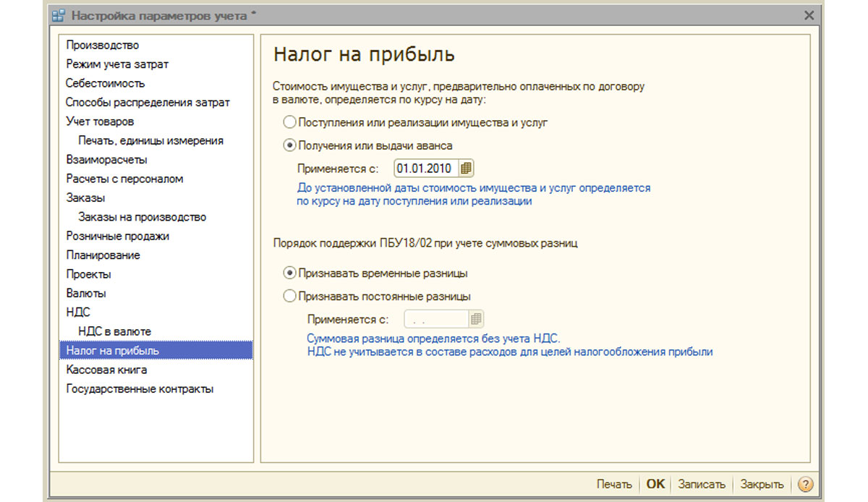Click Записать to save settings
868x502 pixels.
702,485
